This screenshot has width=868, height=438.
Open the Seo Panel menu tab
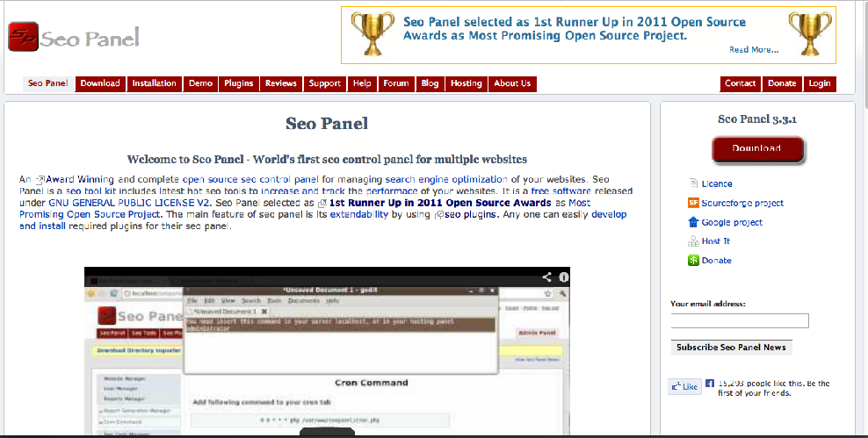pyautogui.click(x=48, y=83)
